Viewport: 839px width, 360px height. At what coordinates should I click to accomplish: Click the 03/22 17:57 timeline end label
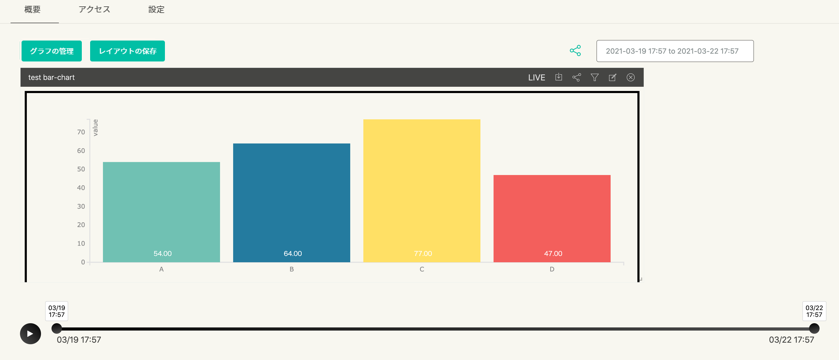coord(791,340)
